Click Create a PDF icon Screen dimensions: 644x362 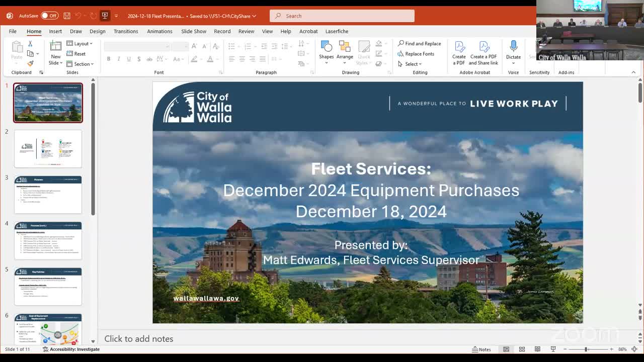click(x=459, y=53)
